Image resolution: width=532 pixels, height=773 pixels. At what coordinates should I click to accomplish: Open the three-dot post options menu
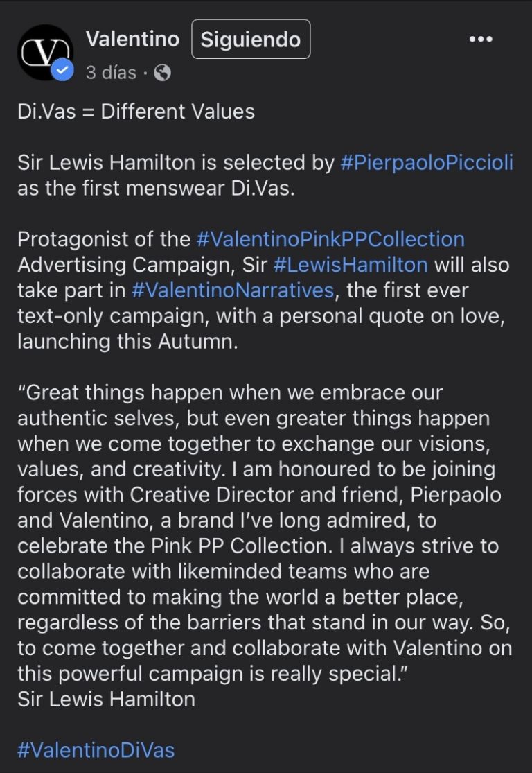click(x=480, y=39)
